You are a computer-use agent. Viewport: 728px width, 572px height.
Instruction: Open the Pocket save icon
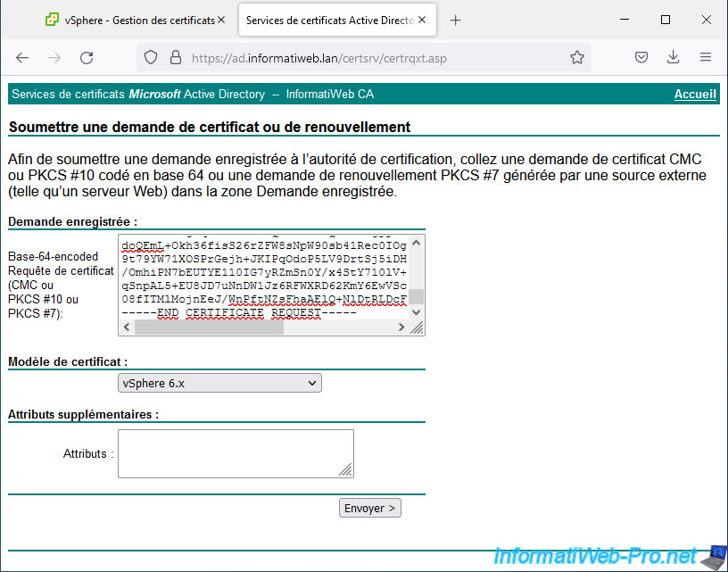click(x=641, y=57)
